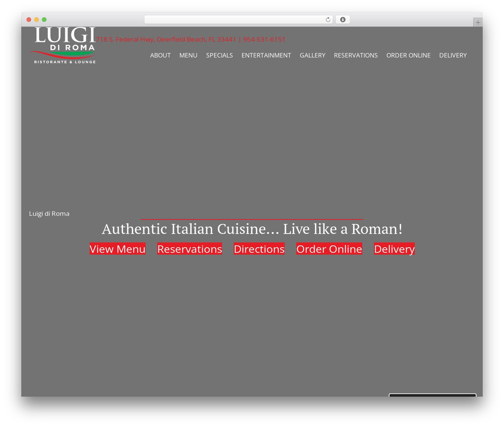Click the yellow minimize window button

(x=36, y=20)
